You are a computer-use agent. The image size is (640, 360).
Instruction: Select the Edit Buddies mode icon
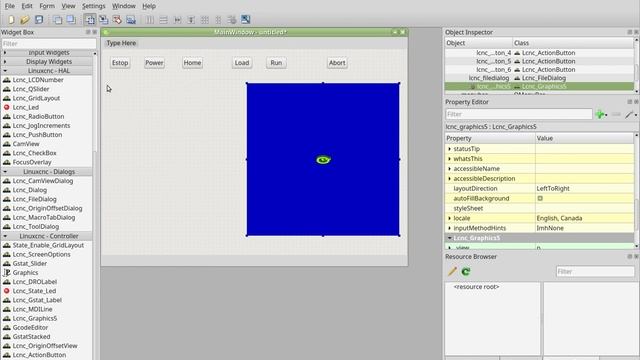(x=117, y=20)
